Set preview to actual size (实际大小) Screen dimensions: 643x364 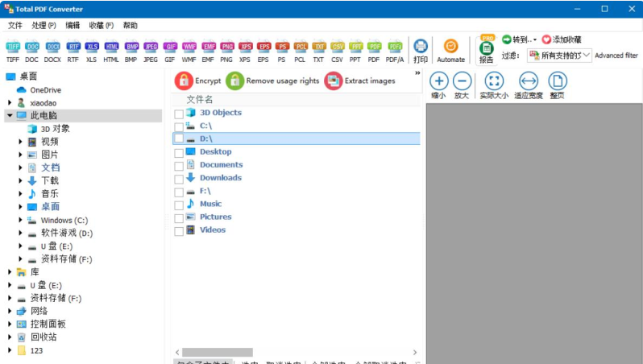pos(494,85)
